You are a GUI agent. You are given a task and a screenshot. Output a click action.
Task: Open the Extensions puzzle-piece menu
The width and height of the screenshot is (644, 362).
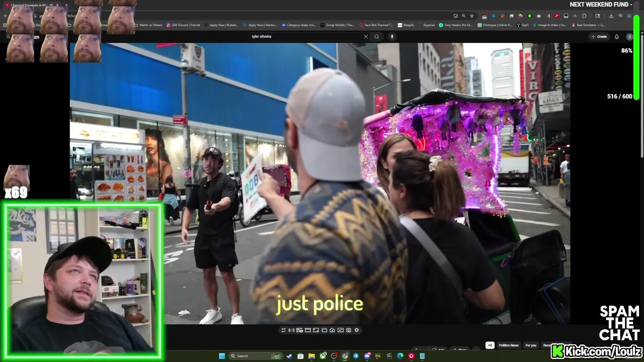[x=584, y=16]
